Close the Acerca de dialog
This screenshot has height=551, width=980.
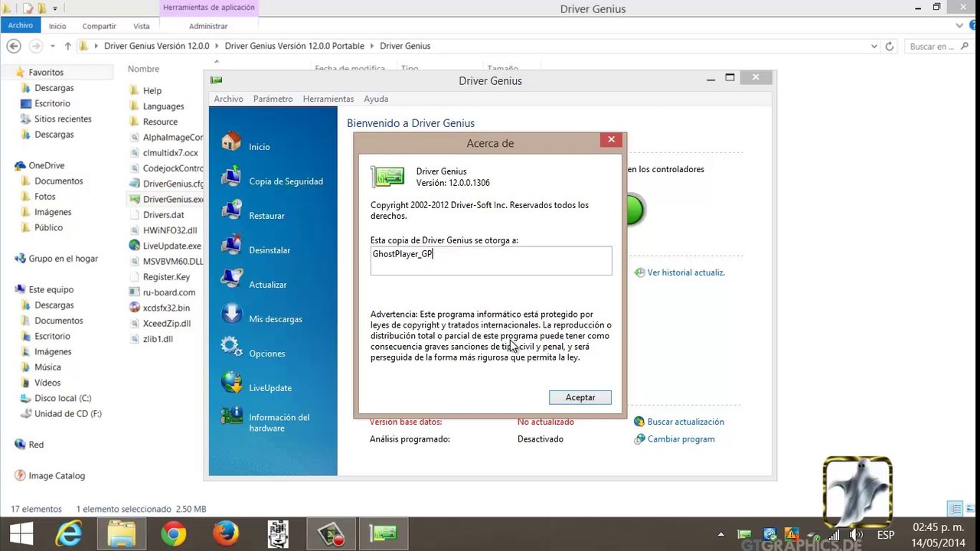pos(611,139)
